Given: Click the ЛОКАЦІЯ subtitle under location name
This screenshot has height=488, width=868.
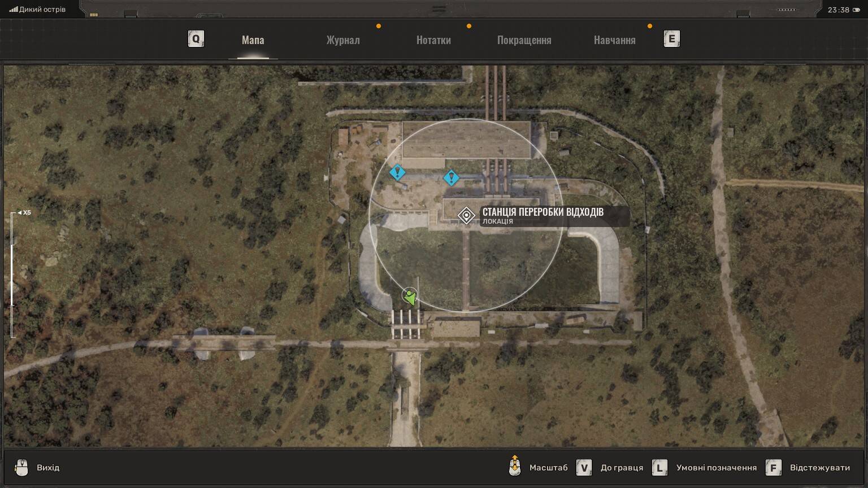Looking at the screenshot, I should [x=498, y=221].
